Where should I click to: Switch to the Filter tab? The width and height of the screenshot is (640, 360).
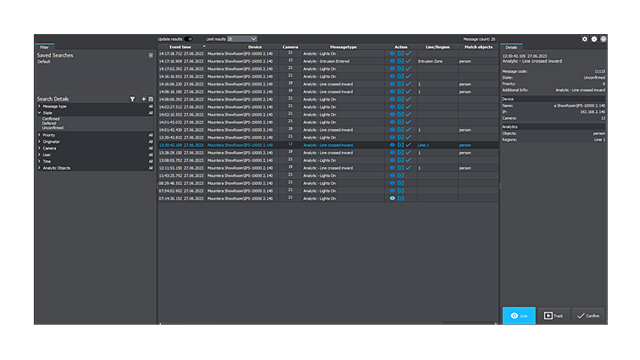[44, 47]
